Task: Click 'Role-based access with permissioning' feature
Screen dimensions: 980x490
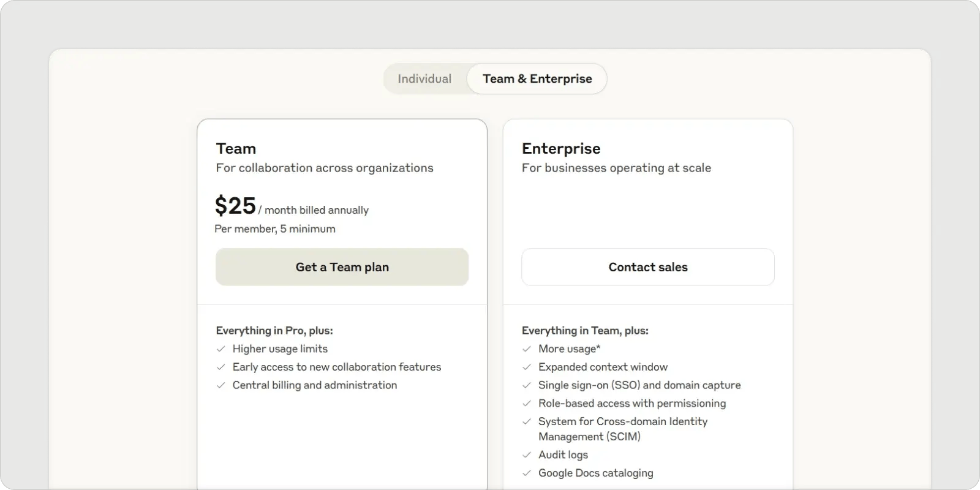Action: click(x=632, y=404)
